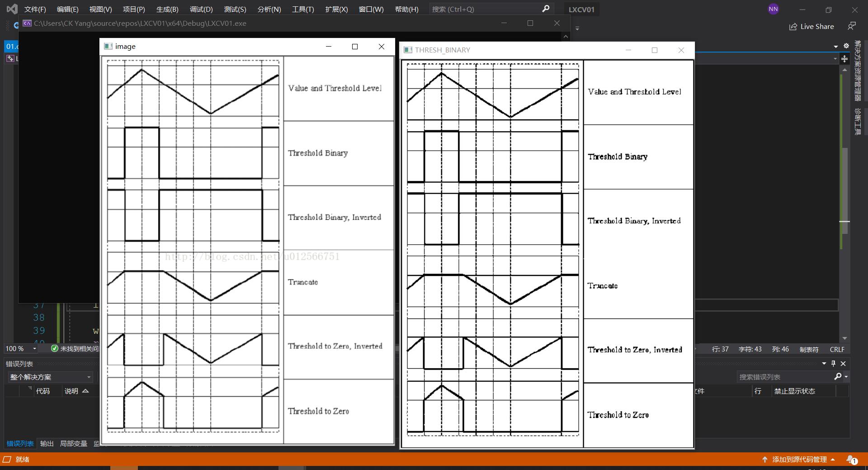Expand the editor member navigation dropdown

click(x=835, y=59)
